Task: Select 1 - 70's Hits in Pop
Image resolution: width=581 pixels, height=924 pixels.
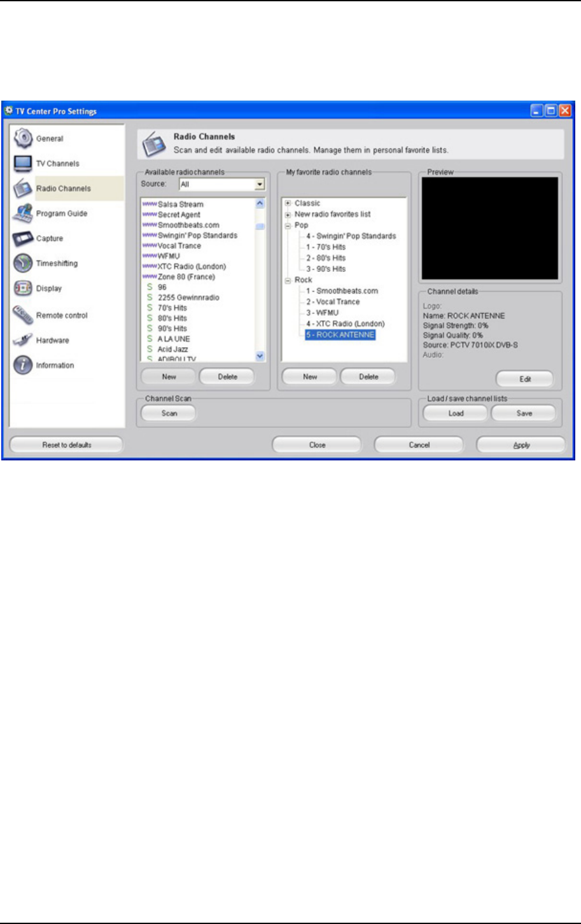Action: (x=325, y=247)
